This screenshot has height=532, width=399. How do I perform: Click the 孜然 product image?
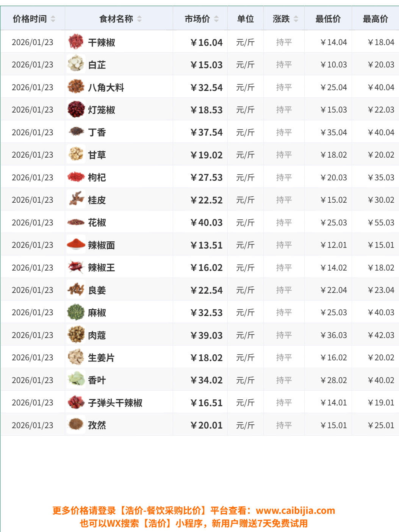tap(76, 425)
